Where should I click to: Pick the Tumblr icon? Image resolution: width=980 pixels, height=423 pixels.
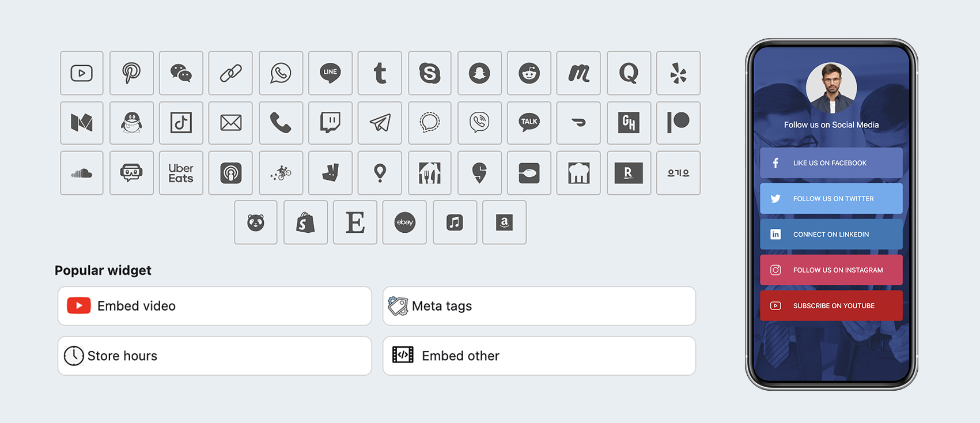(380, 73)
